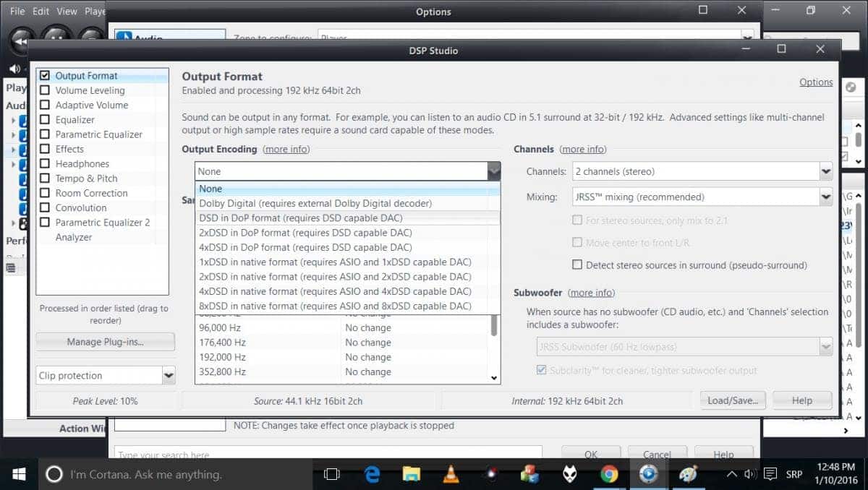868x490 pixels.
Task: Check the Tempo & Pitch checkbox
Action: (45, 179)
